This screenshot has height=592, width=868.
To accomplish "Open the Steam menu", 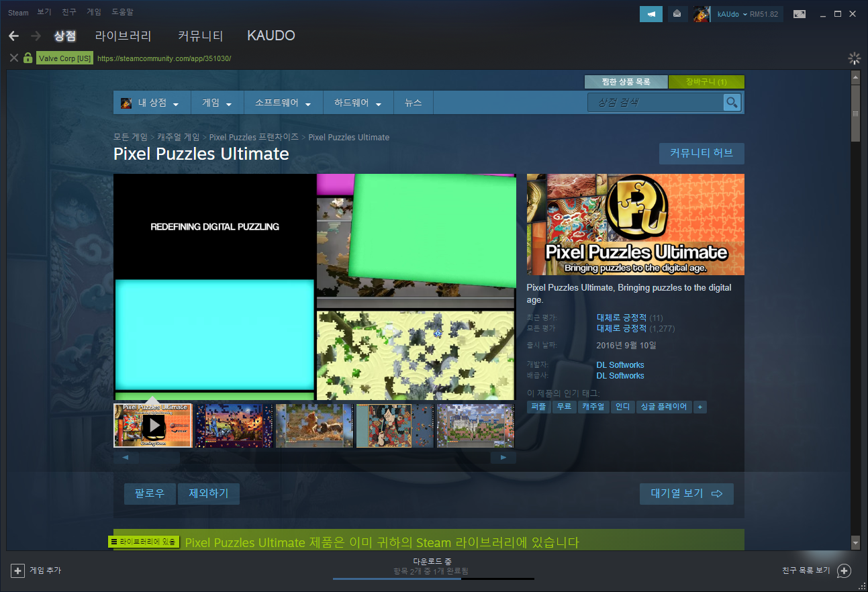I will (18, 13).
